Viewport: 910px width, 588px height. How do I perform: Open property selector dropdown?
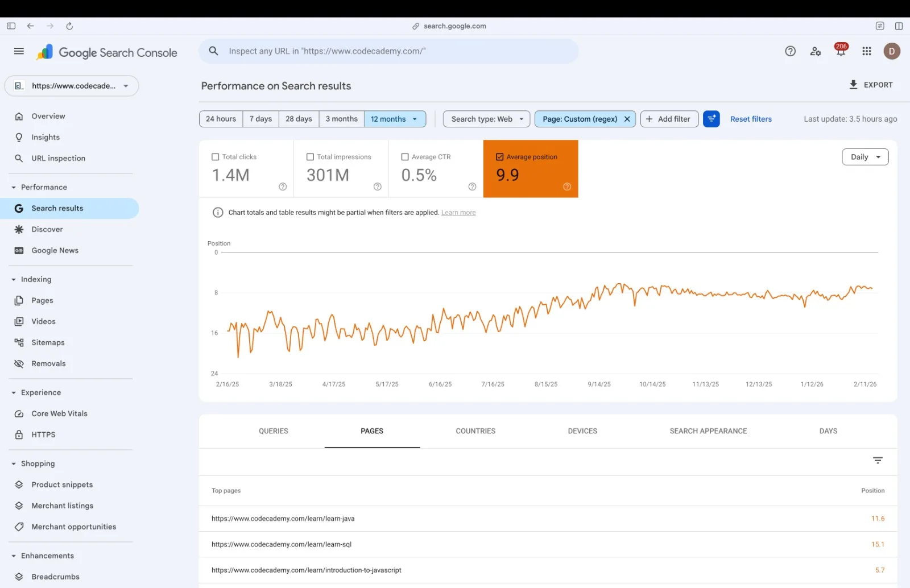(x=72, y=86)
